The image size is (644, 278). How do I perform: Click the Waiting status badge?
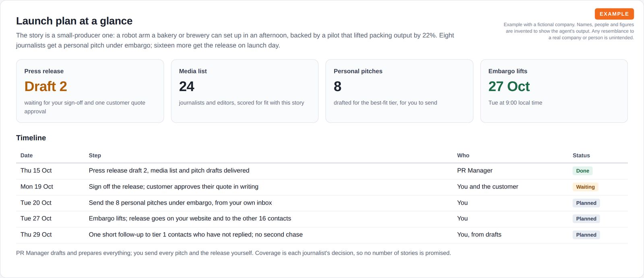(585, 187)
